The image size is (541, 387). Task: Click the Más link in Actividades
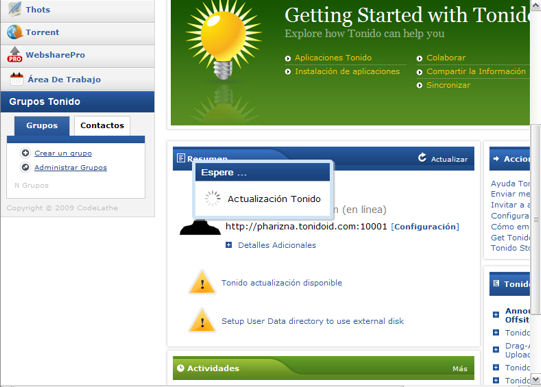[x=460, y=369]
